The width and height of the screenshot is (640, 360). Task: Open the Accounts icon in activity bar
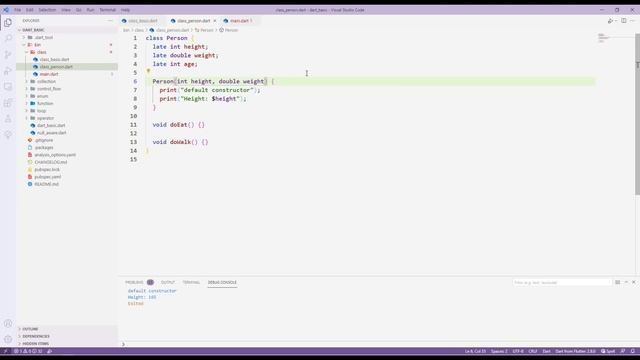point(8,323)
